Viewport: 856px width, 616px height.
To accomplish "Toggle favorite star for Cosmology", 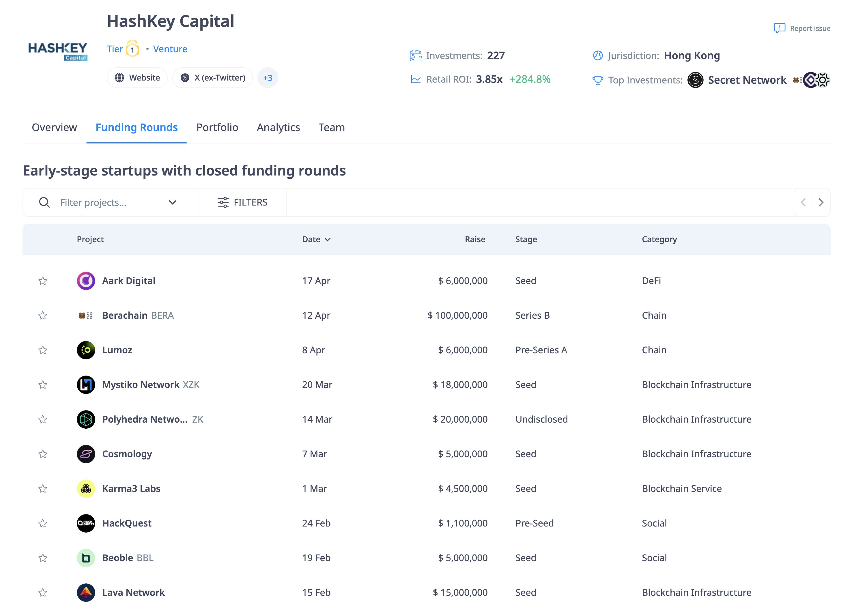I will tap(43, 454).
